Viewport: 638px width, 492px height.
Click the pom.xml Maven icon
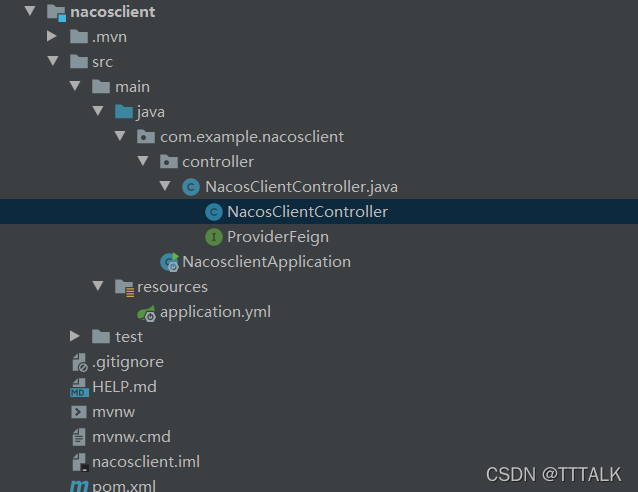(x=79, y=485)
